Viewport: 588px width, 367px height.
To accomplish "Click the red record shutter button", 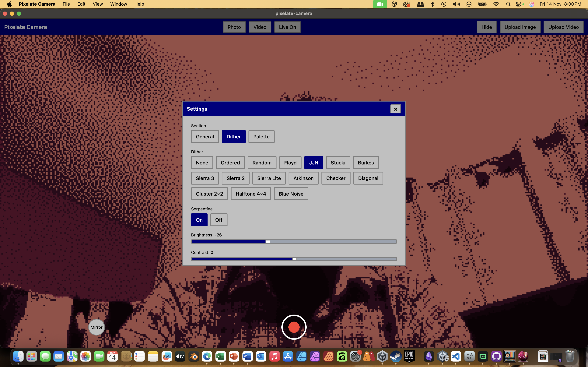I will point(294,327).
